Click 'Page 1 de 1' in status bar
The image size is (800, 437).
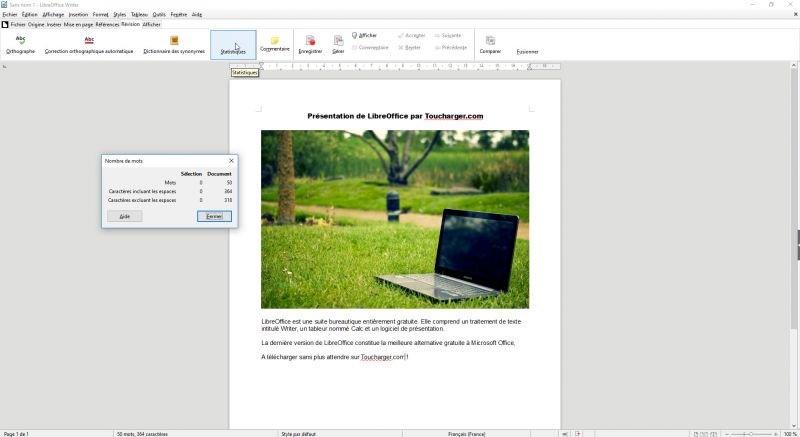pyautogui.click(x=16, y=434)
